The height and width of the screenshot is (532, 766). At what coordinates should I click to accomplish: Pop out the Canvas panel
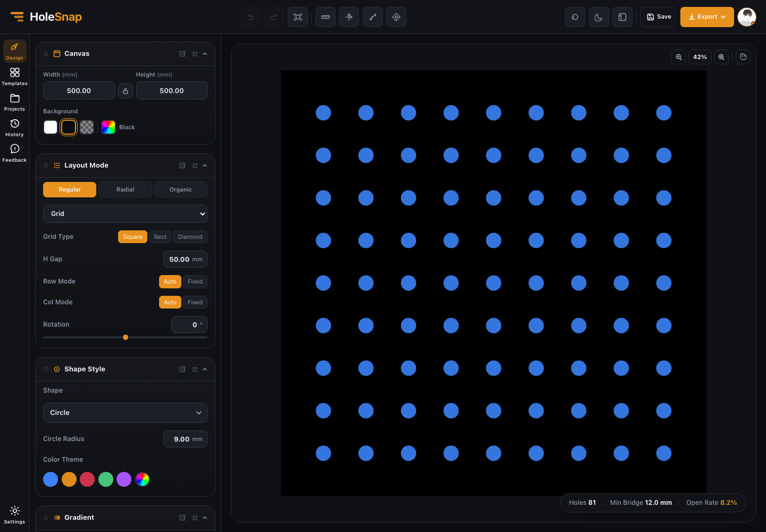195,54
